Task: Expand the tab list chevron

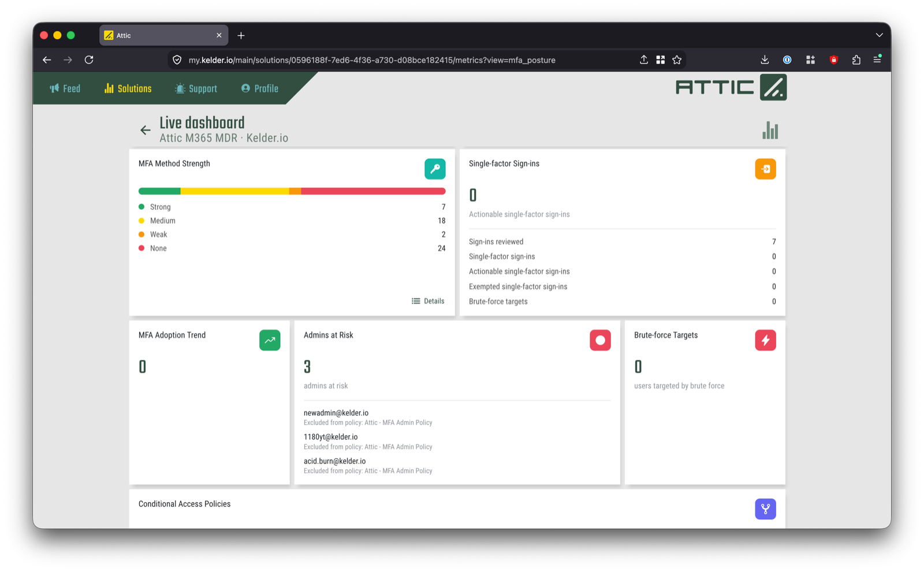Action: pyautogui.click(x=879, y=35)
